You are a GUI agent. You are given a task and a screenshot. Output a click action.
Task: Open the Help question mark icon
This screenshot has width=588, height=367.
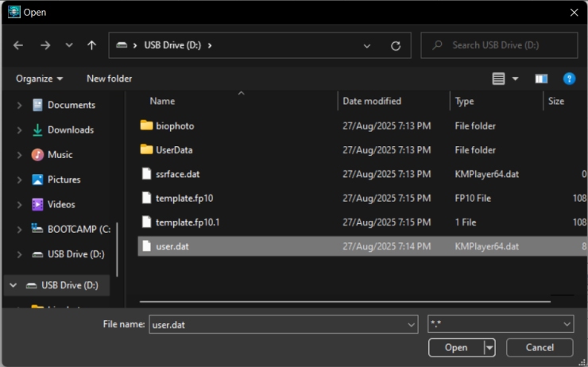(569, 79)
